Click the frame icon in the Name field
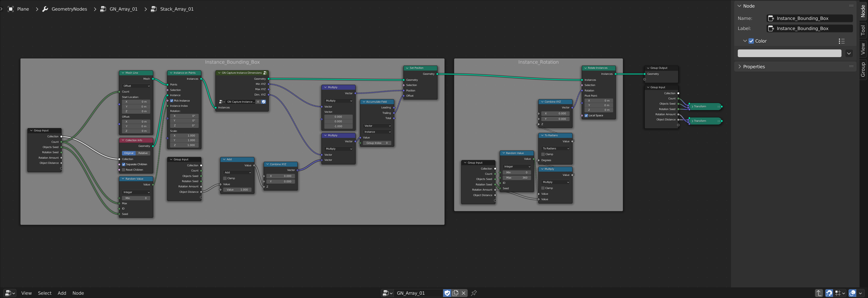This screenshot has height=298, width=868. pos(771,19)
